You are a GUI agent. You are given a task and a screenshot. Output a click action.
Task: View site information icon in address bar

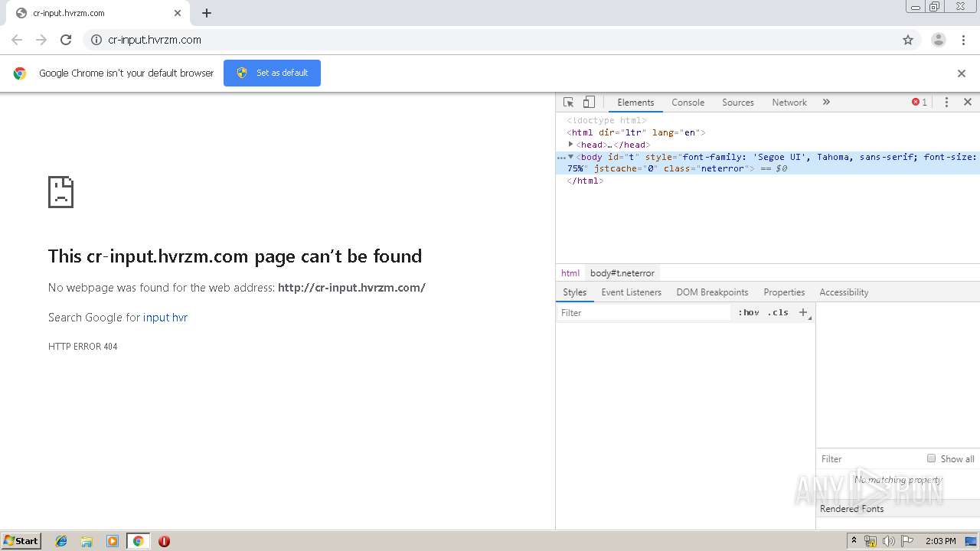(96, 40)
